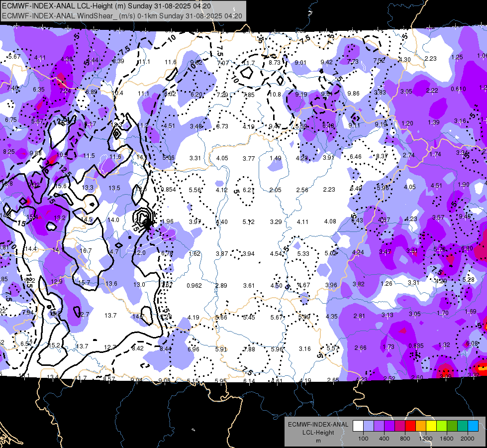Click the wind shear value 4.08

pyautogui.click(x=330, y=222)
